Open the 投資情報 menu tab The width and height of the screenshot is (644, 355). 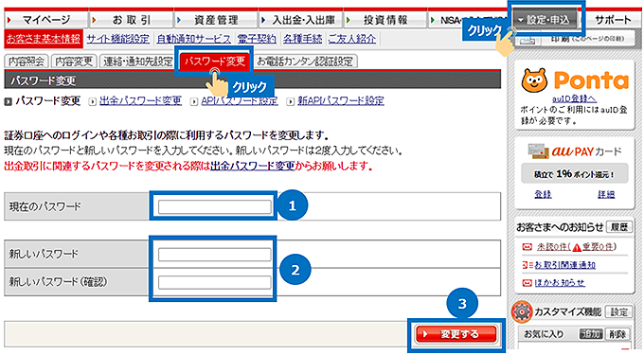pos(385,20)
